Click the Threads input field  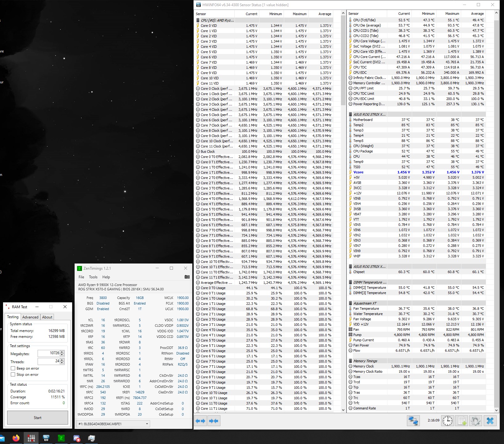click(49, 361)
